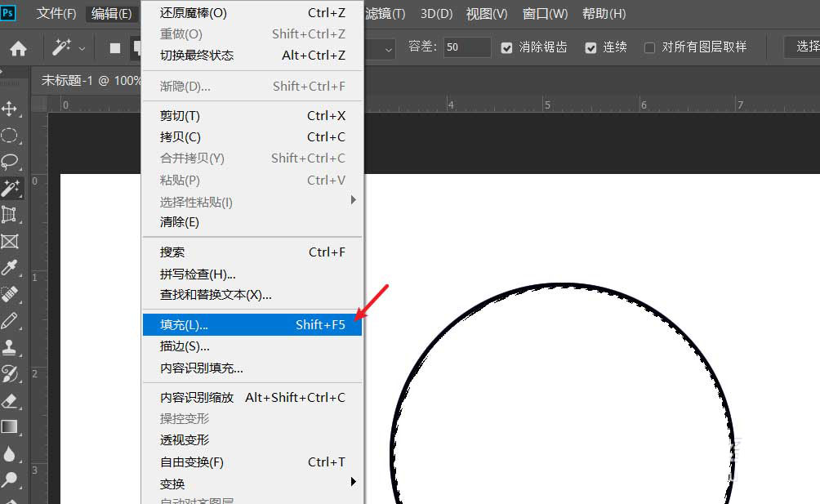This screenshot has height=504, width=820.
Task: Click New Selection square mode icon
Action: tap(115, 49)
